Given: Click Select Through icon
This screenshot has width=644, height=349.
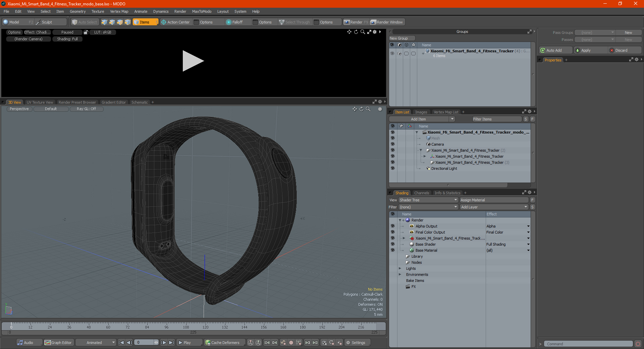Looking at the screenshot, I should click(x=282, y=22).
